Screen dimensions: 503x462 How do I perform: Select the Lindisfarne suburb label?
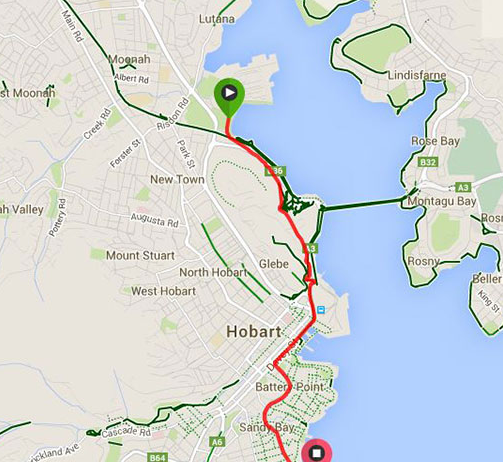point(417,75)
